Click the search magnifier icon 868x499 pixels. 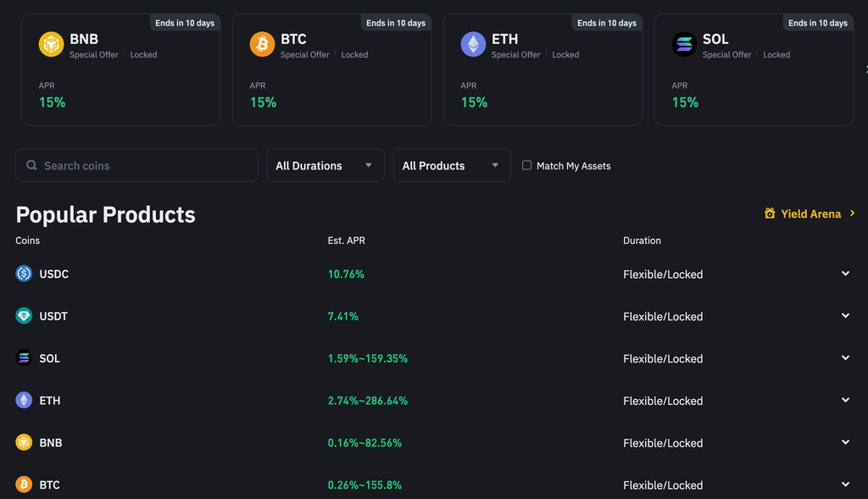click(31, 164)
